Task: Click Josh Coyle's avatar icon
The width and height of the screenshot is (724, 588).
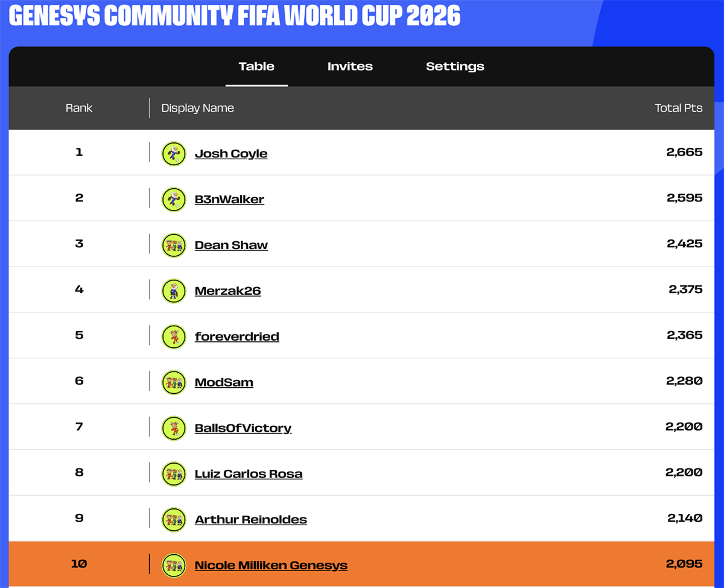Action: [174, 153]
